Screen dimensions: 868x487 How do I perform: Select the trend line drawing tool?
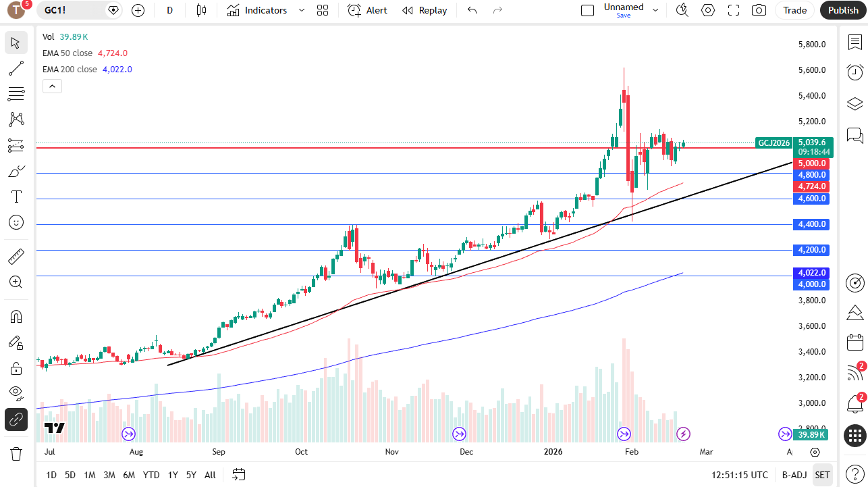[16, 68]
